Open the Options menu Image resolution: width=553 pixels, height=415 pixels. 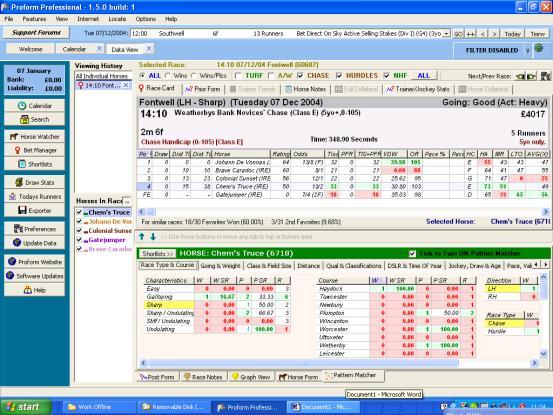coord(145,19)
